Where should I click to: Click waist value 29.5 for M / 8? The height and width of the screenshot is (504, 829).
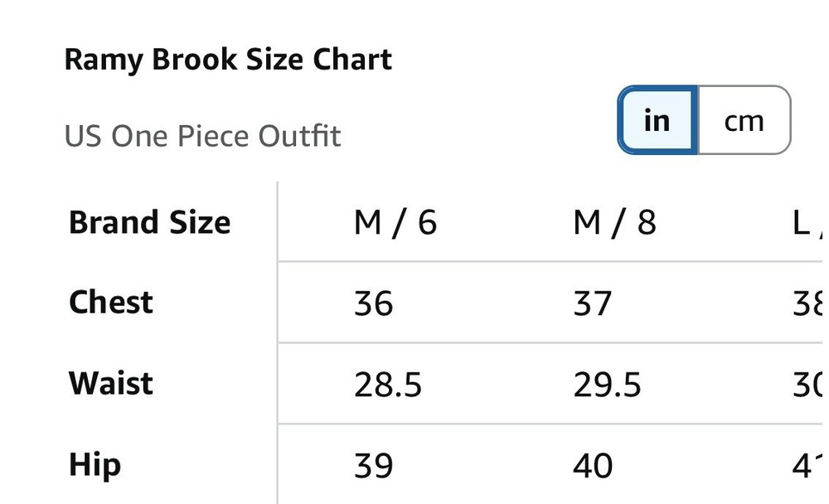click(607, 385)
